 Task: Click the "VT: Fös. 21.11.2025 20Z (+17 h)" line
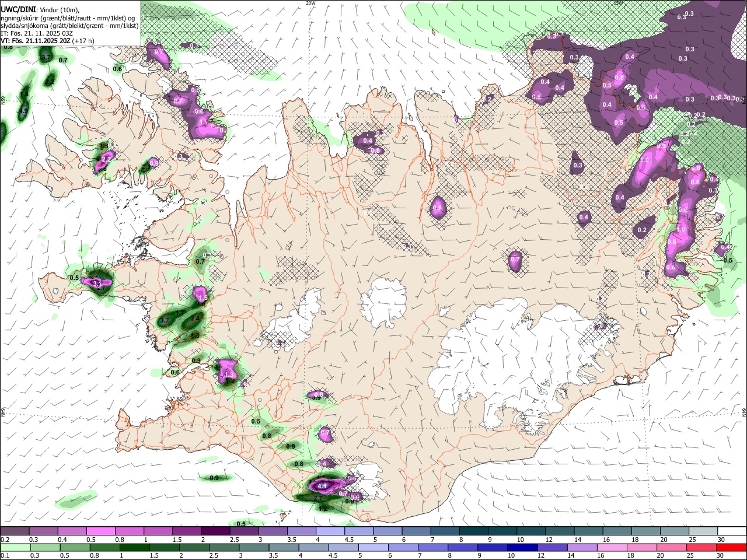tap(47, 41)
